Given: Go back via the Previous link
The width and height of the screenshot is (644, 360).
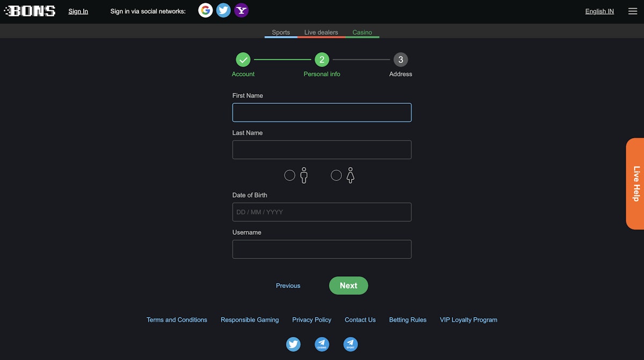Looking at the screenshot, I should click(288, 286).
